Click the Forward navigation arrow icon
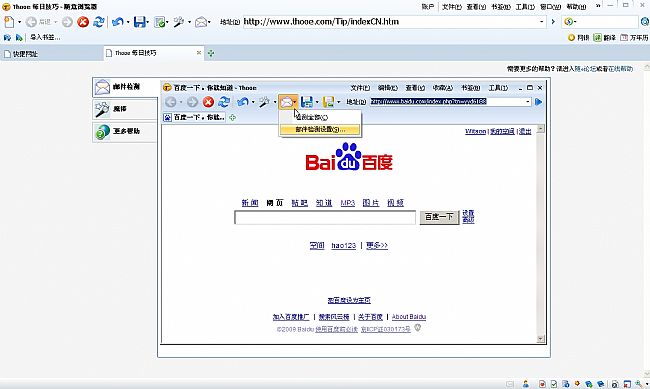The image size is (650, 389). [67, 22]
